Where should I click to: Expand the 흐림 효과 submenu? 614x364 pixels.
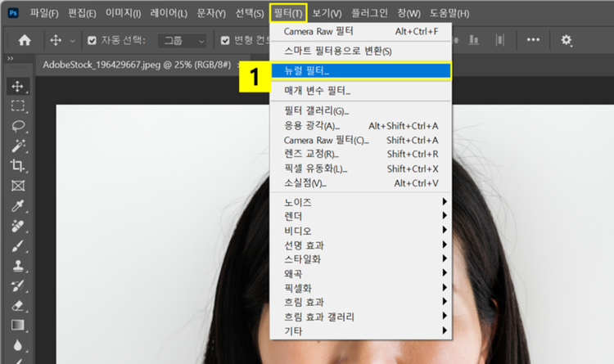point(361,302)
